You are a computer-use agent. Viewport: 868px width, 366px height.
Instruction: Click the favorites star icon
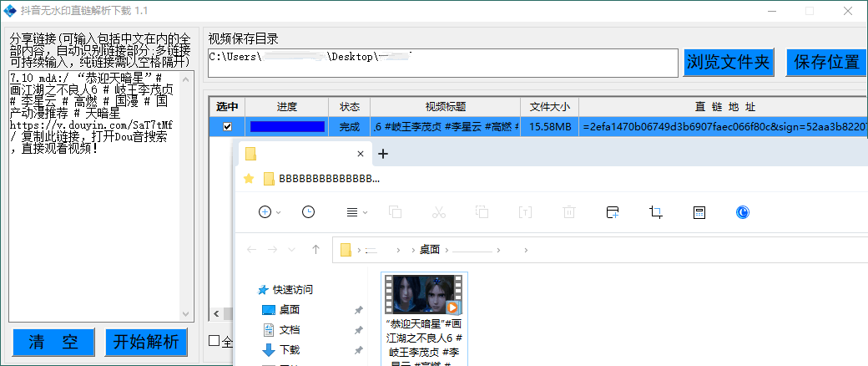click(248, 178)
